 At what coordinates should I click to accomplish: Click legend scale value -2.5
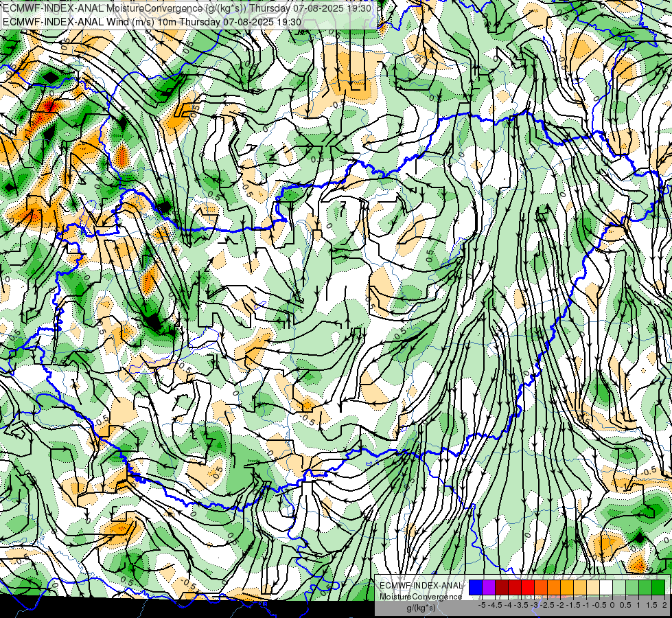pyautogui.click(x=547, y=605)
